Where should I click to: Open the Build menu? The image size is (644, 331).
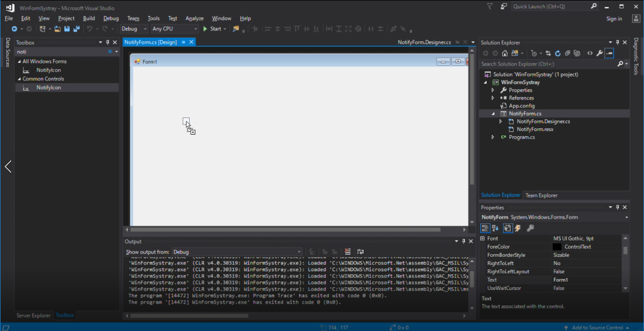89,19
